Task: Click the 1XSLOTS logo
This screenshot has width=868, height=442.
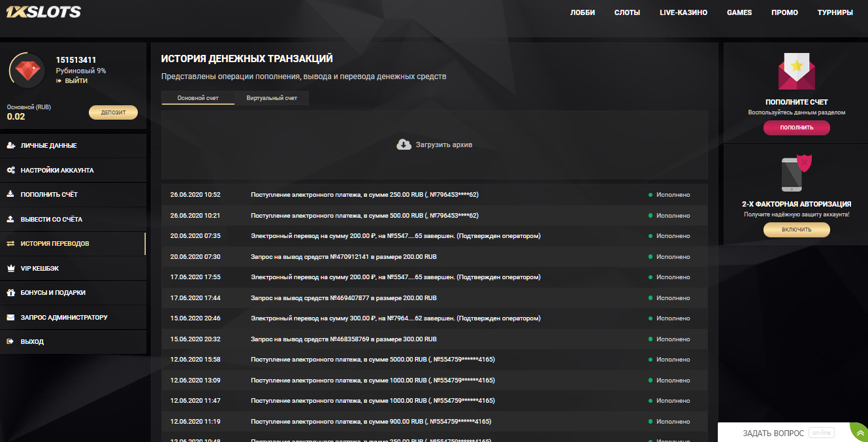Action: [x=43, y=12]
